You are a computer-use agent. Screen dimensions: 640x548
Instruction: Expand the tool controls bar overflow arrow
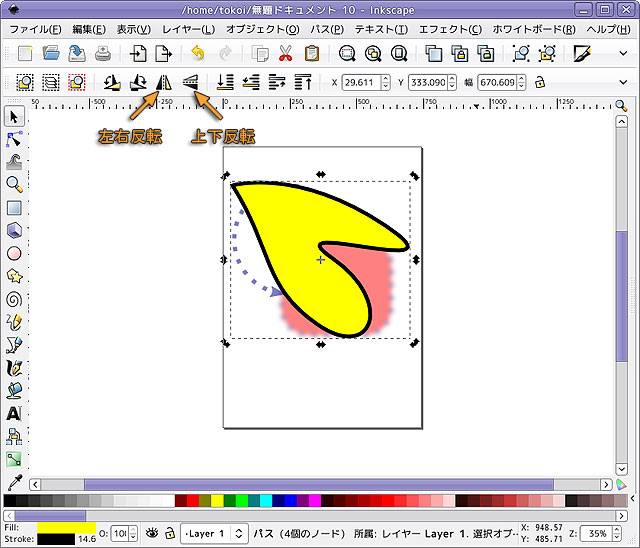(624, 83)
